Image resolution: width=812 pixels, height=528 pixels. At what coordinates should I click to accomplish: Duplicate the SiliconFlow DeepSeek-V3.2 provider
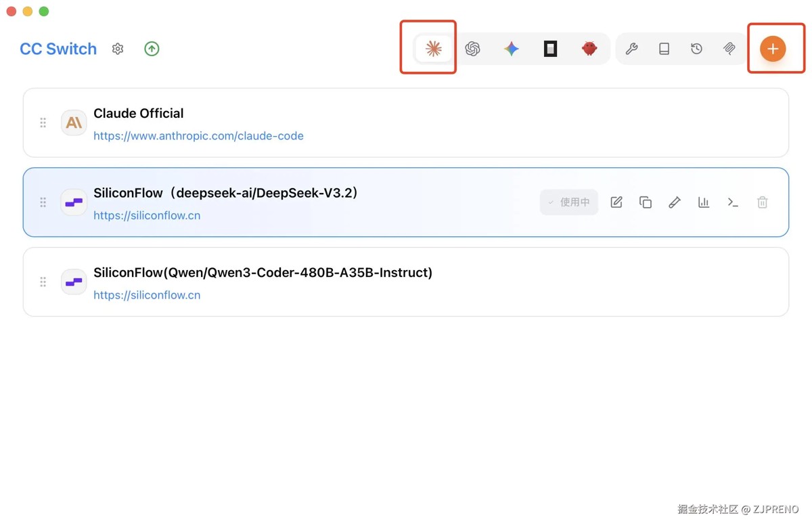coord(646,202)
